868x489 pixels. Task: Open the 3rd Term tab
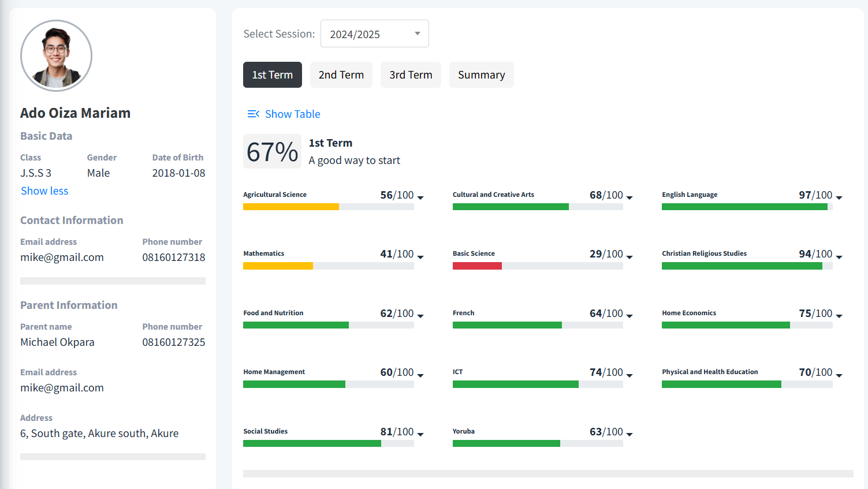pos(411,74)
